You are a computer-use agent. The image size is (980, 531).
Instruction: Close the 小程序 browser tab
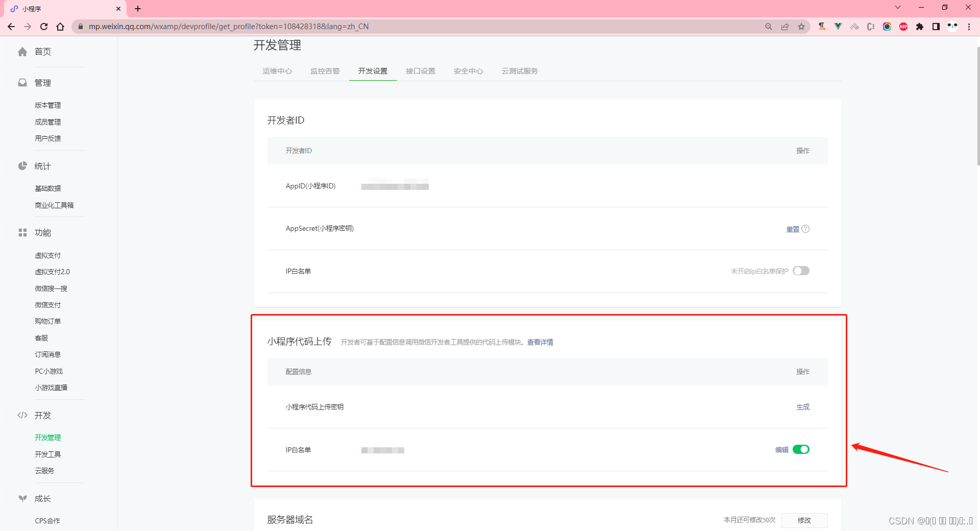(x=118, y=9)
